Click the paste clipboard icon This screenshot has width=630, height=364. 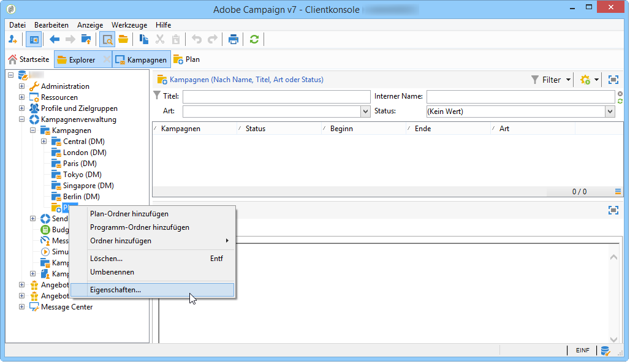click(x=176, y=39)
